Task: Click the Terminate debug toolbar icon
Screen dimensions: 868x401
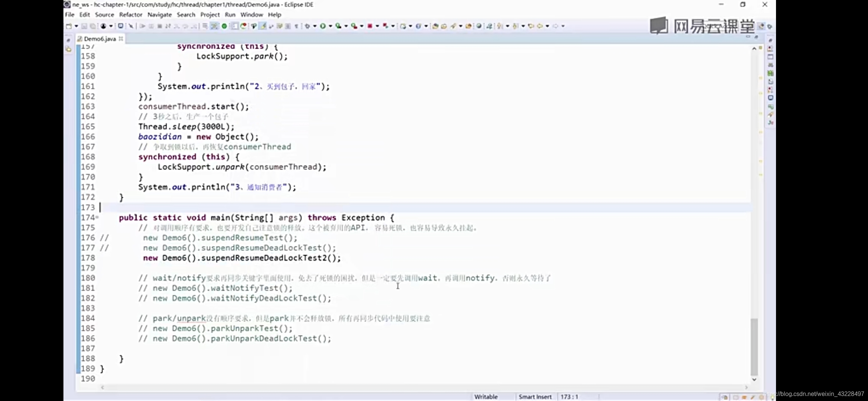Action: click(160, 26)
